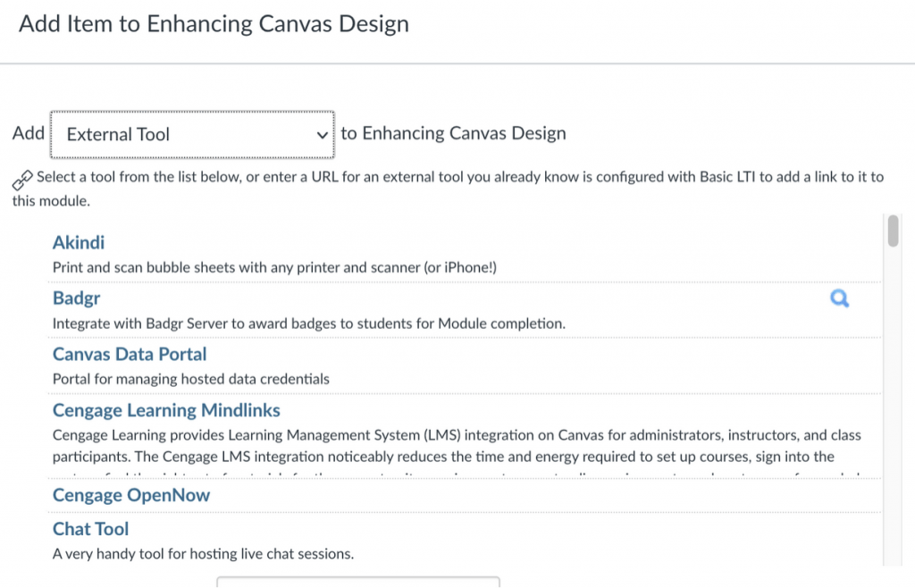The height and width of the screenshot is (588, 915).
Task: Click the tool list scrollbar thumb
Action: [x=893, y=230]
